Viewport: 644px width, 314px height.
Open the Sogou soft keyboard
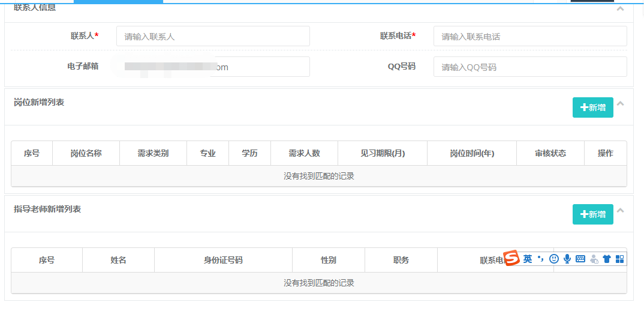580,259
